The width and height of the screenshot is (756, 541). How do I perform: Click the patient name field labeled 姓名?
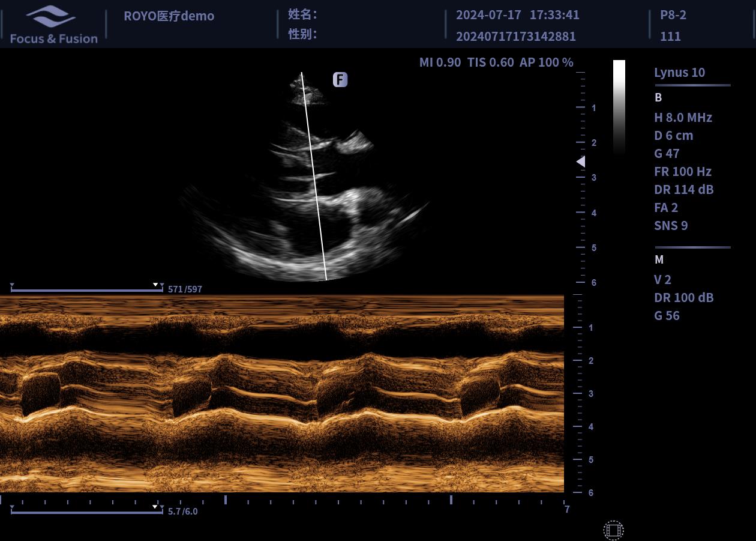(x=302, y=14)
